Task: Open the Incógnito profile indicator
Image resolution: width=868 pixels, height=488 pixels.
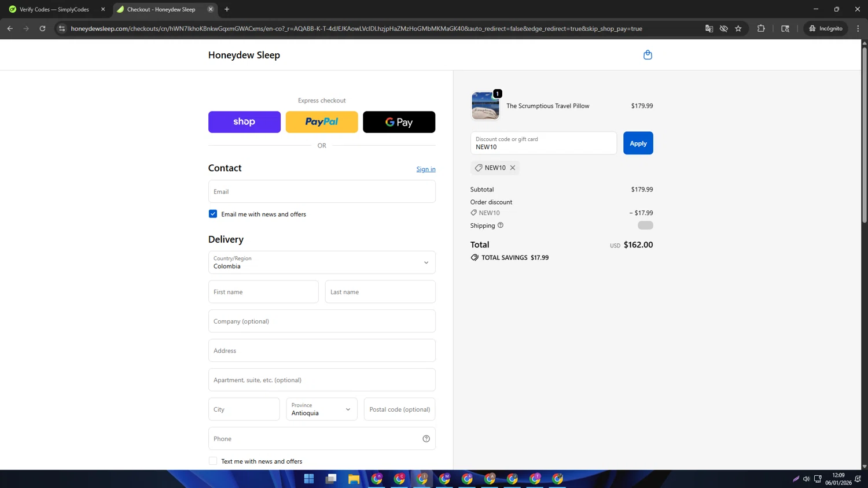Action: [x=826, y=28]
